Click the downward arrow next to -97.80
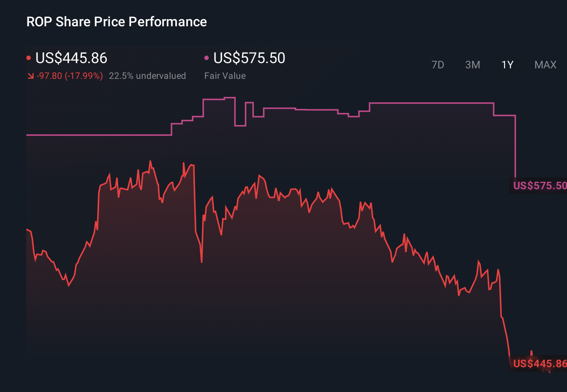The image size is (567, 392). pyautogui.click(x=30, y=76)
